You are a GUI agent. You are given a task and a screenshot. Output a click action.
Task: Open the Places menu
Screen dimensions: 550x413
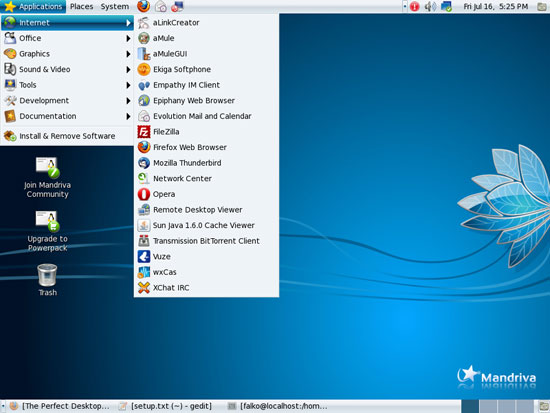point(81,6)
